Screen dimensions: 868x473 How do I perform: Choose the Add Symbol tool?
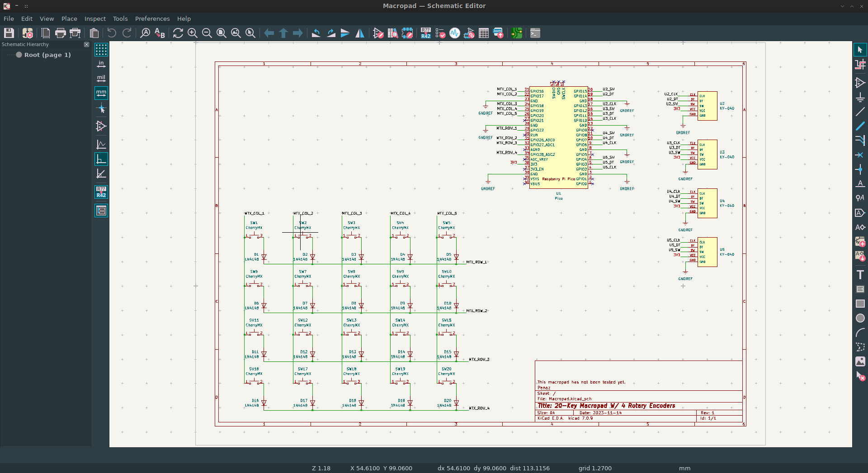860,83
